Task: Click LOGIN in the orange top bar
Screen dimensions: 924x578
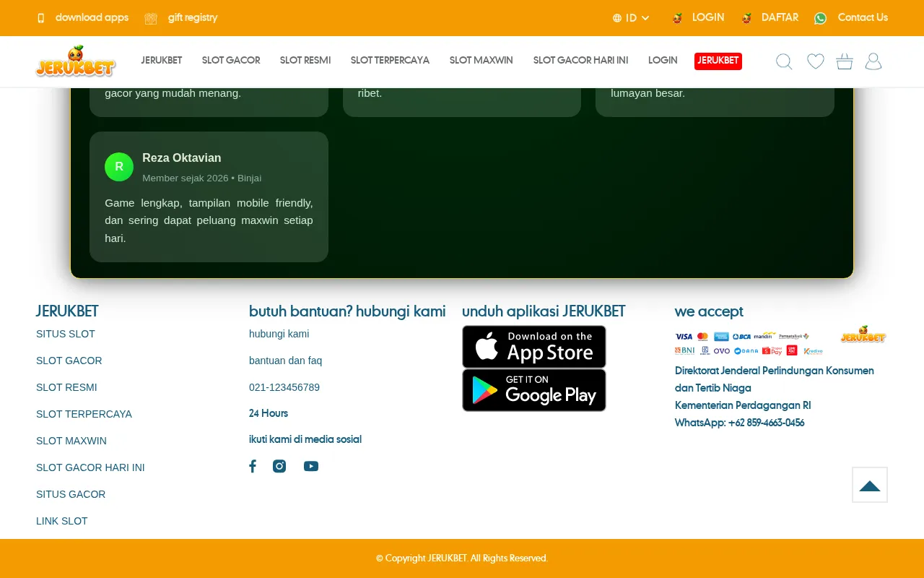Action: [708, 17]
